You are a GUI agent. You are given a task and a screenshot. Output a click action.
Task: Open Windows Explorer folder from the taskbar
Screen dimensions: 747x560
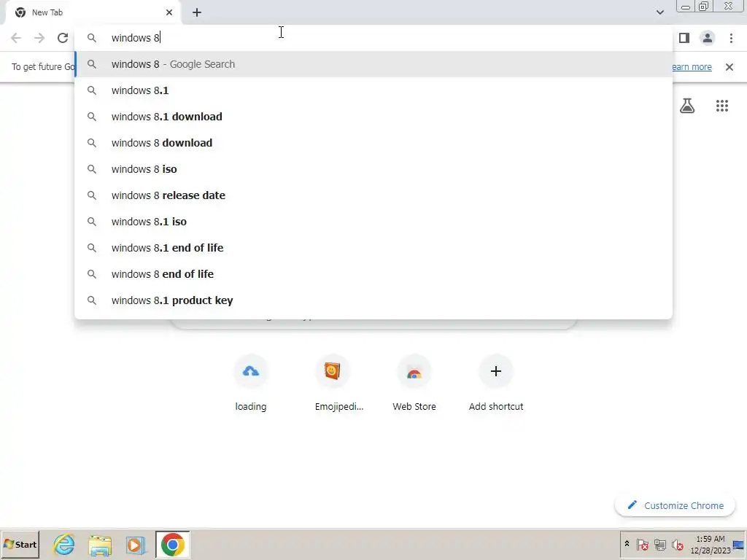[100, 545]
